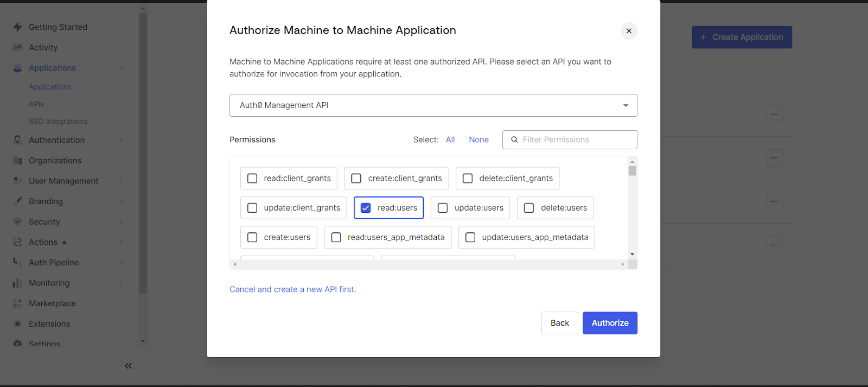Click the sidebar scrollbar down arrow

point(143,341)
